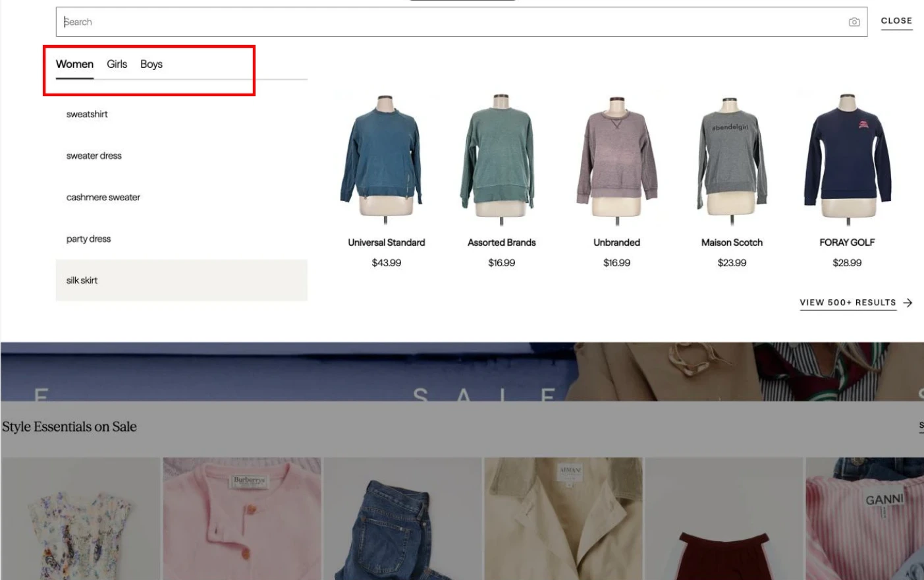The width and height of the screenshot is (924, 580).
Task: Open the maroon shorts sale thumbnail
Action: 724,519
